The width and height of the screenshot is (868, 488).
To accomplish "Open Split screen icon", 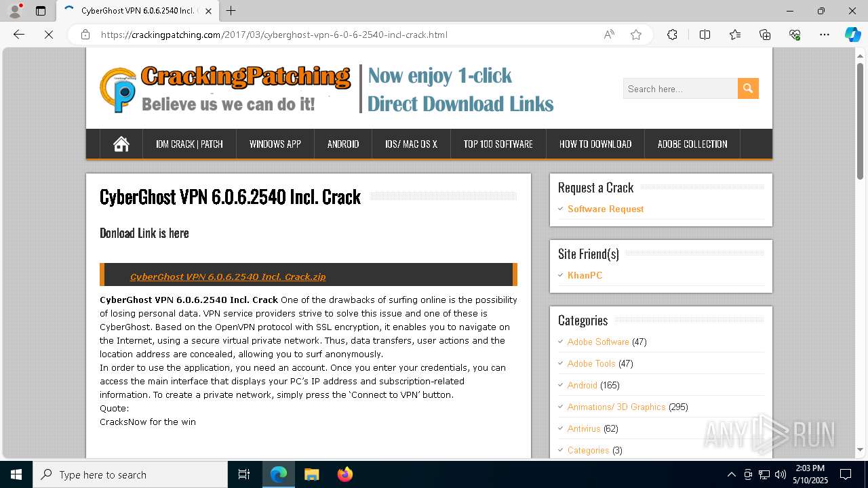I will coord(705,35).
